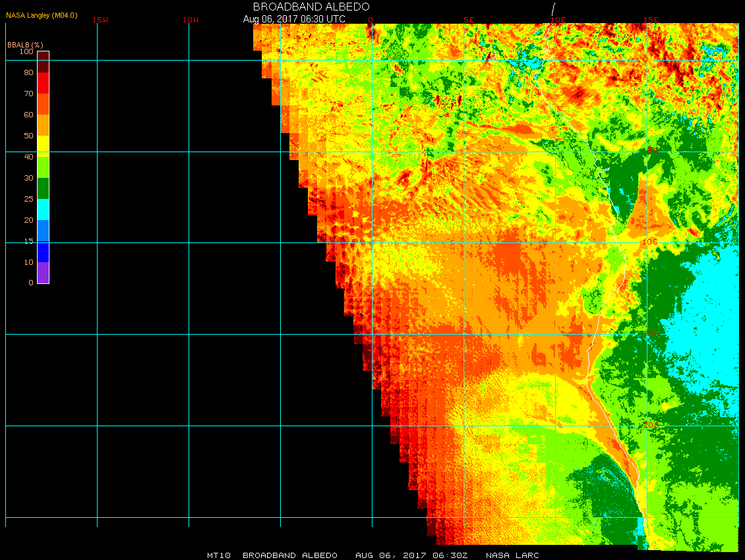Click the '5E' longitude label
The width and height of the screenshot is (745, 560).
(x=469, y=20)
